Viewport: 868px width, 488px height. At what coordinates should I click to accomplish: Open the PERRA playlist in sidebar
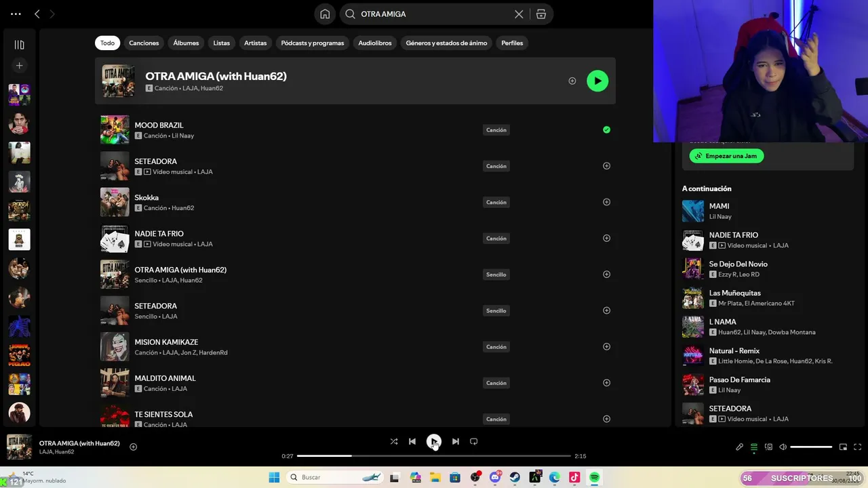19,210
